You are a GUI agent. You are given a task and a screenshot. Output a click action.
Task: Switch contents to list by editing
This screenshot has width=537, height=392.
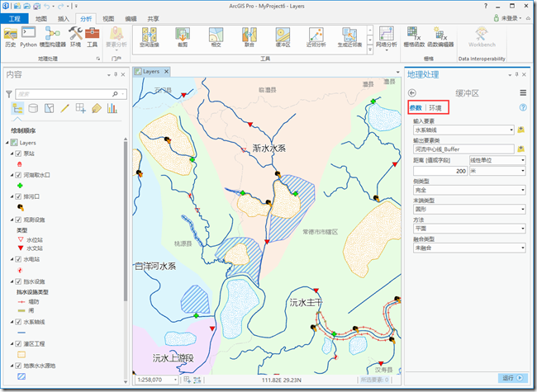coord(64,108)
